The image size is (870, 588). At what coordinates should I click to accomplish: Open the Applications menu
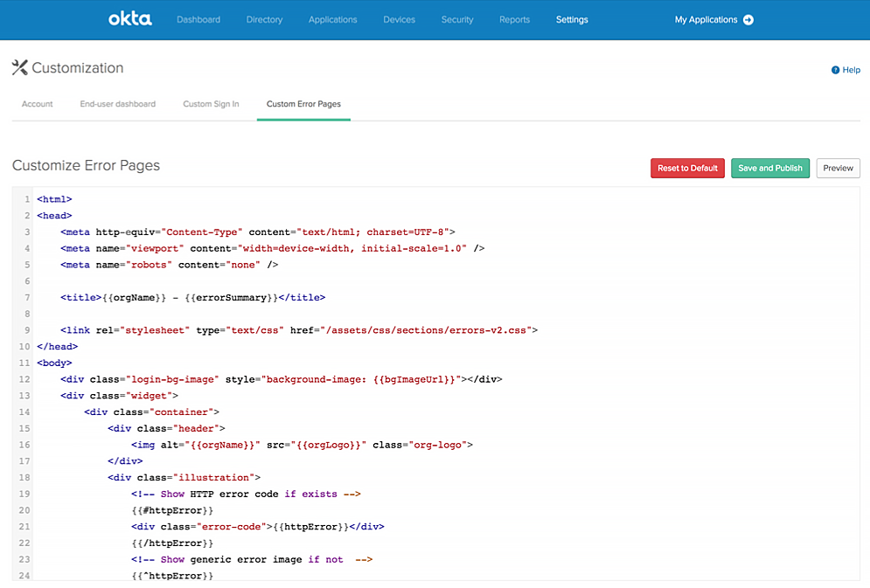tap(332, 19)
